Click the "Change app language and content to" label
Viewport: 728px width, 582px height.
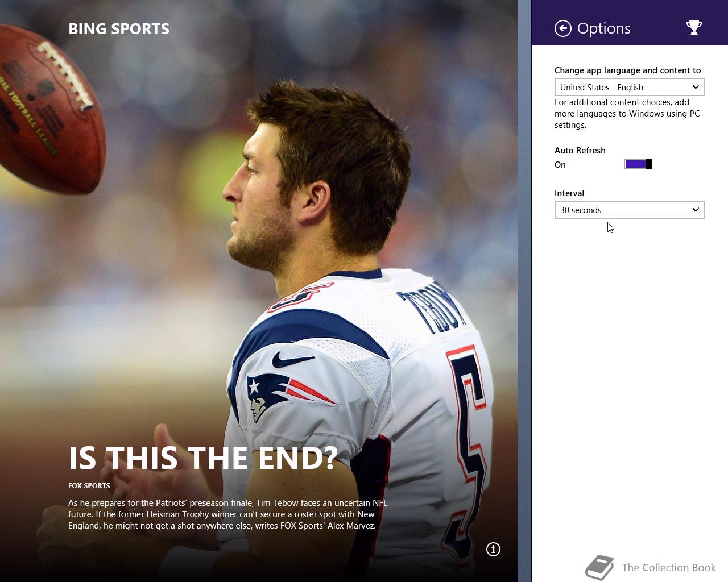coord(628,70)
